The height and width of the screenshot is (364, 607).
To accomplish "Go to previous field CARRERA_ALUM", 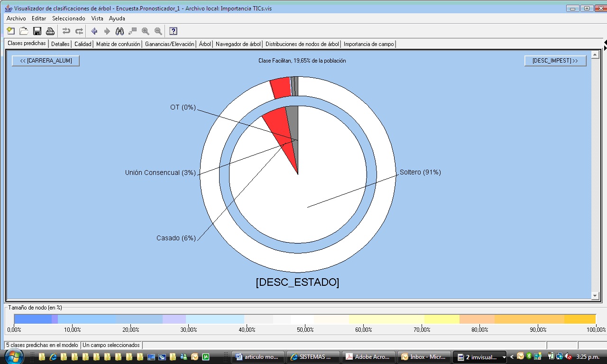I will click(x=46, y=61).
